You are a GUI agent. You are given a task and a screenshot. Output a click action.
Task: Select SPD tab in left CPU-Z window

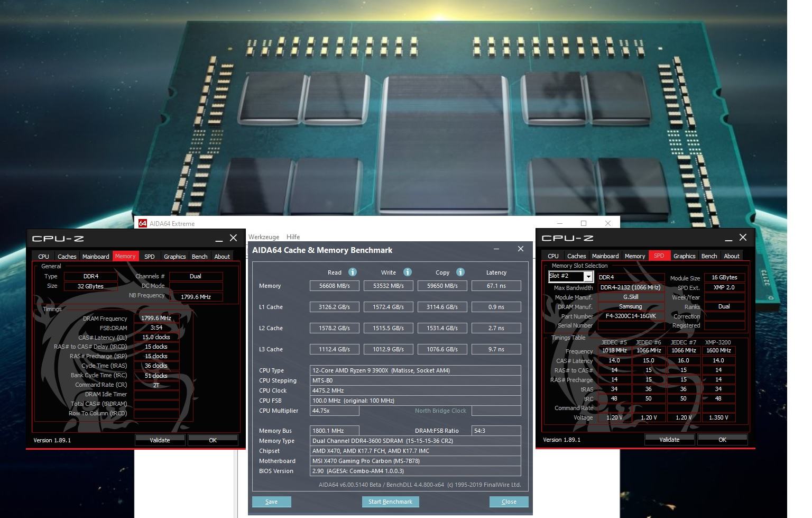(x=150, y=256)
